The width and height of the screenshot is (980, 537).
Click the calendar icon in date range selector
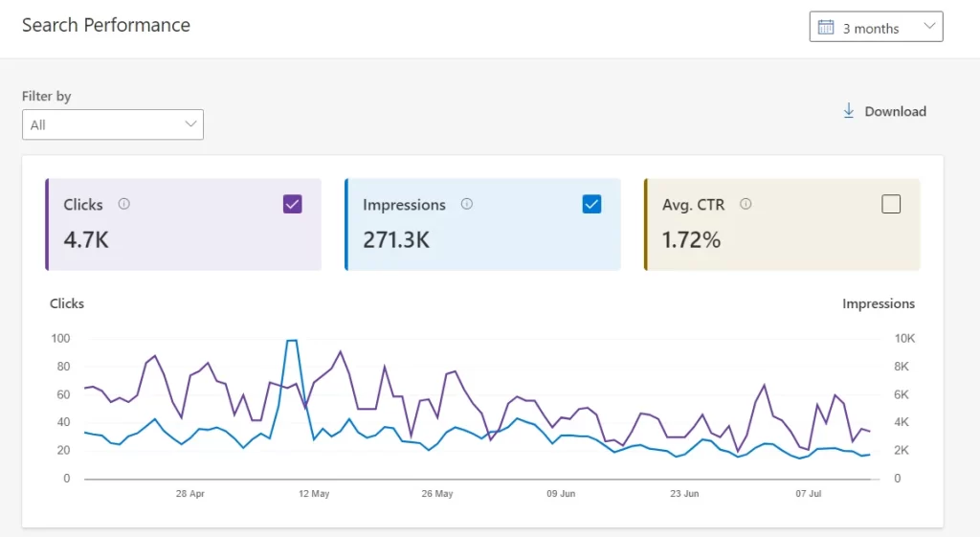(827, 28)
